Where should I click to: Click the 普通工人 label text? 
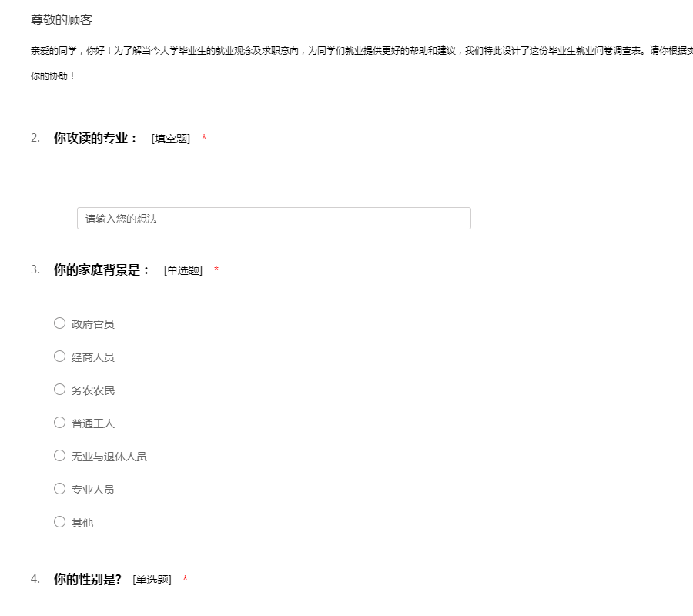[x=93, y=424]
